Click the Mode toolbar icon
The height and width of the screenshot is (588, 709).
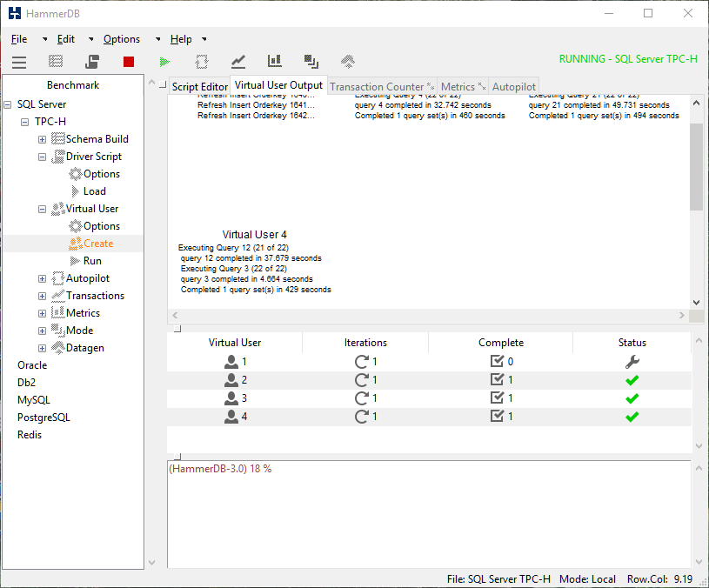point(311,62)
